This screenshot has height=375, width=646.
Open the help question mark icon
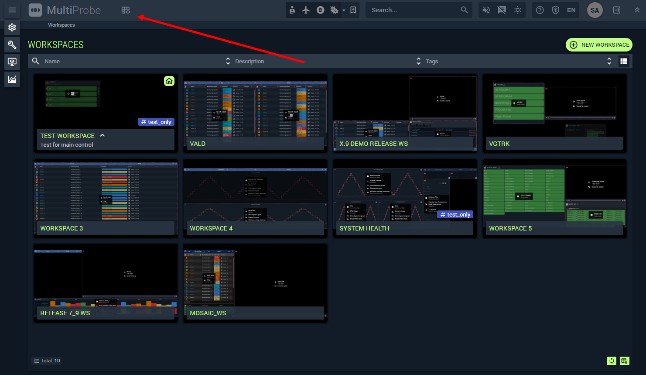click(x=540, y=10)
